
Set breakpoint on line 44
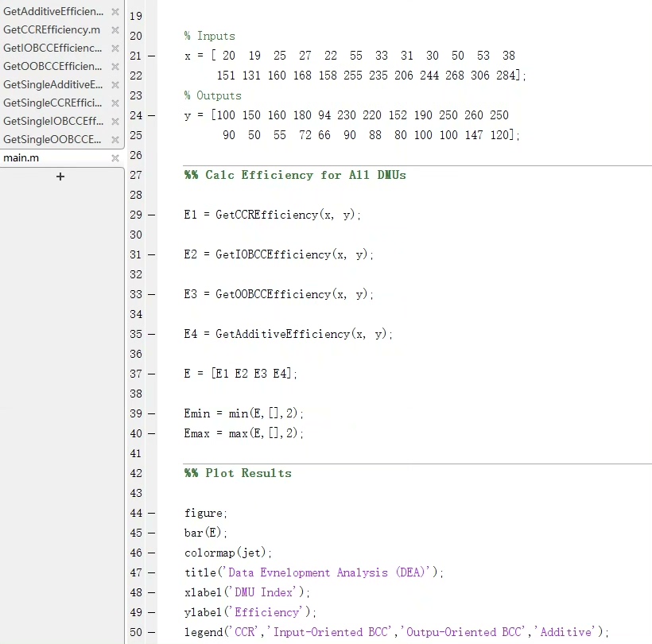151,514
